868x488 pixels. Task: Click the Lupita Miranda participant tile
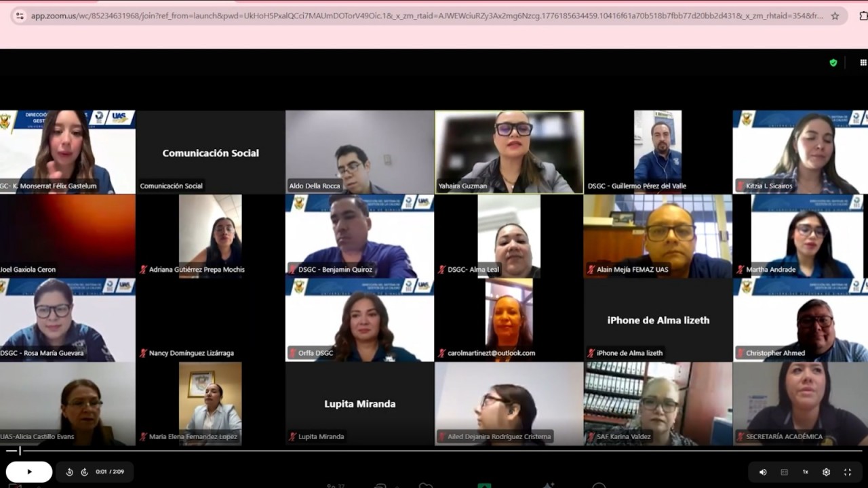[x=359, y=404]
